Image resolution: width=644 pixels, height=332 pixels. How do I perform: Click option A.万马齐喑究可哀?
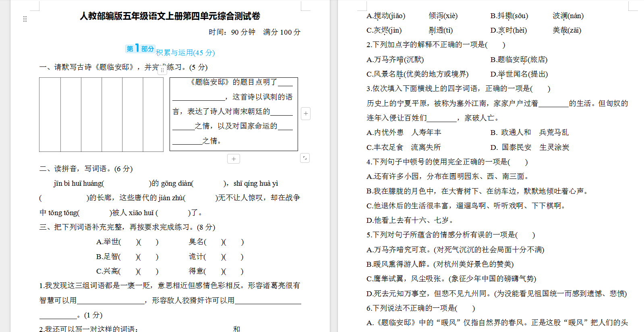456,250
